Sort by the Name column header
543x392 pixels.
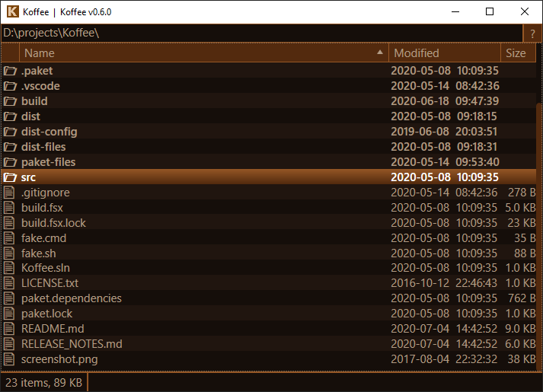coord(204,53)
